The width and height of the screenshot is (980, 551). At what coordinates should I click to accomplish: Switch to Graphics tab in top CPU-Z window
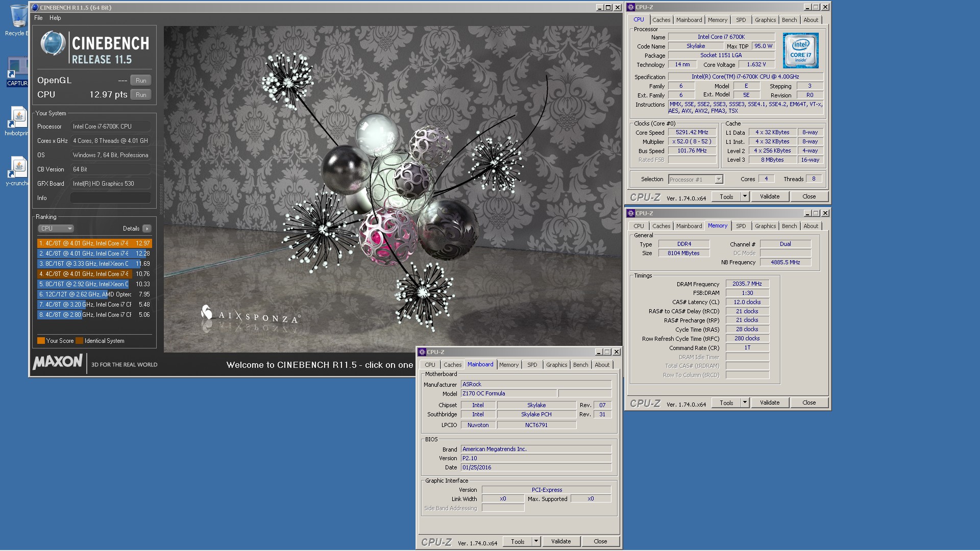click(765, 20)
